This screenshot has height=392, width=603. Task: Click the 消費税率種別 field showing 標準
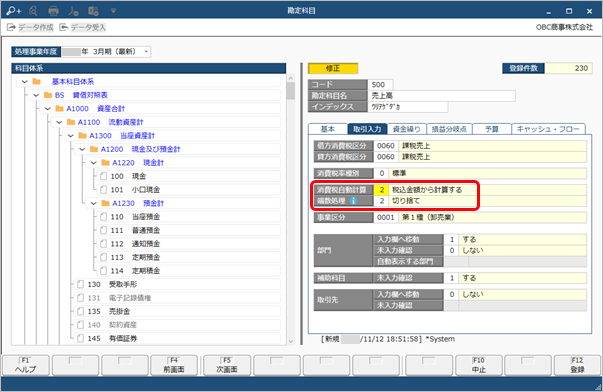point(480,173)
